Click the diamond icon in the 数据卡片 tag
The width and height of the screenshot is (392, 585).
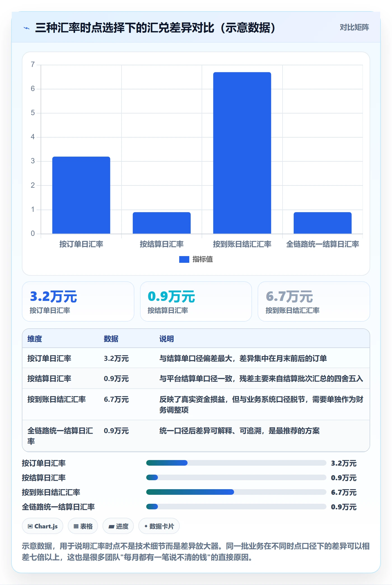click(146, 526)
